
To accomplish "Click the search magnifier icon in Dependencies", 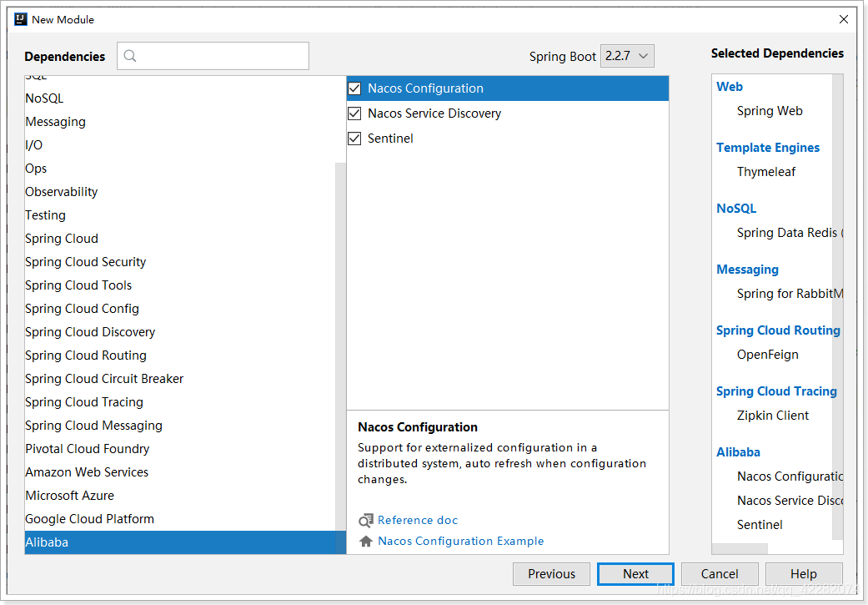I will pyautogui.click(x=130, y=55).
